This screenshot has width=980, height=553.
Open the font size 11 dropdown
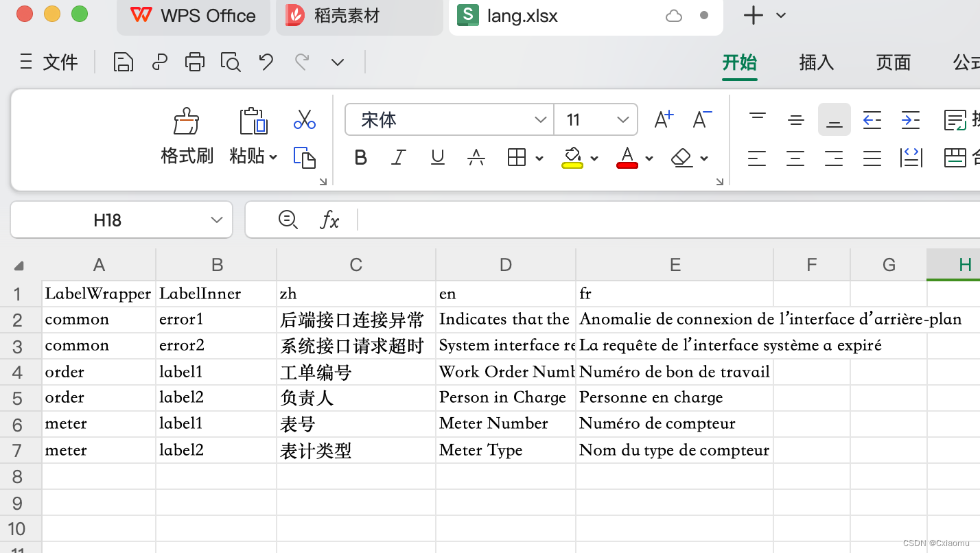(x=623, y=119)
